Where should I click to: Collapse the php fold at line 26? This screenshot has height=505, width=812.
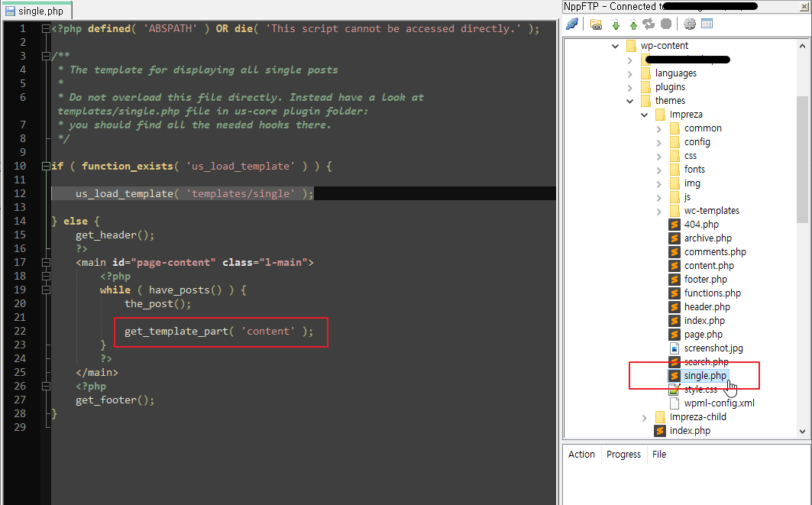tap(46, 387)
